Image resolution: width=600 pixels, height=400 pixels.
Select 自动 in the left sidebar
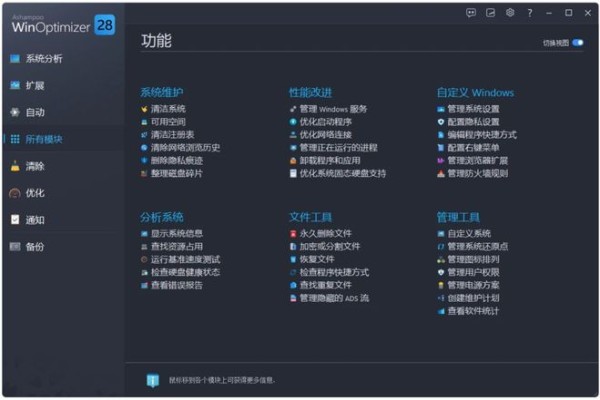35,112
